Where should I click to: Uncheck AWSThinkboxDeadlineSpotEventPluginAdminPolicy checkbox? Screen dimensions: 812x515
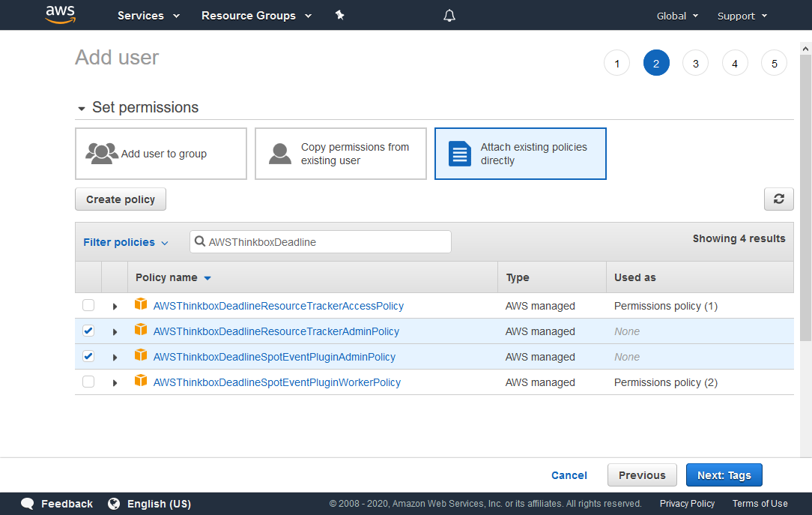[x=88, y=356]
